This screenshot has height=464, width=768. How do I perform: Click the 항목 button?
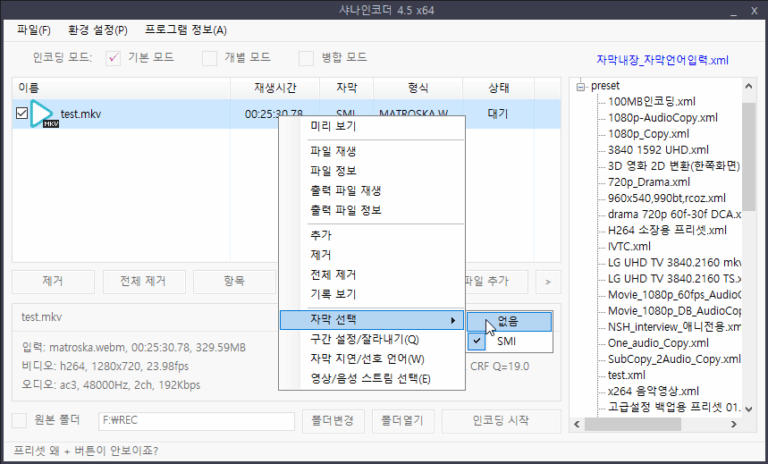234,281
